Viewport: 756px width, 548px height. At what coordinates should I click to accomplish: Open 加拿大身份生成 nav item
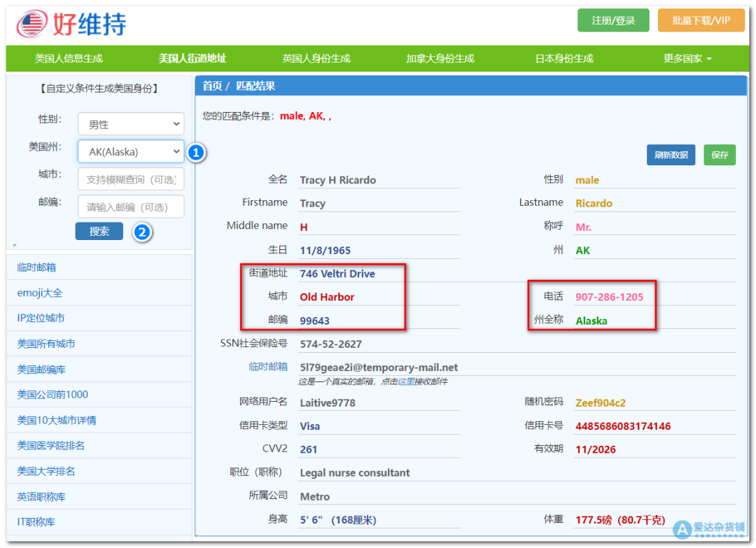440,59
